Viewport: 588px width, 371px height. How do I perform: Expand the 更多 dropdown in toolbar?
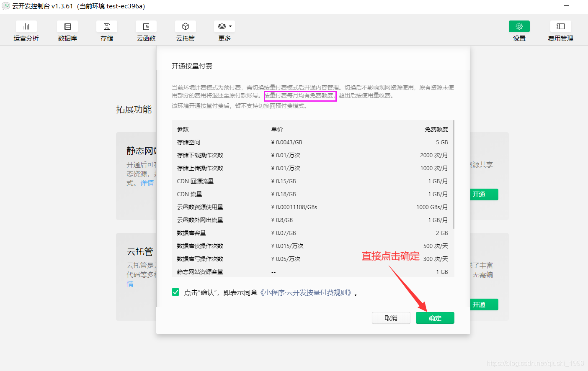tap(224, 27)
